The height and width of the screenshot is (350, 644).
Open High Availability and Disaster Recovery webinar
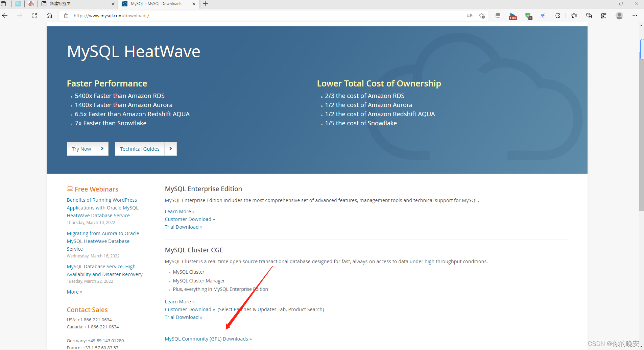(x=104, y=270)
